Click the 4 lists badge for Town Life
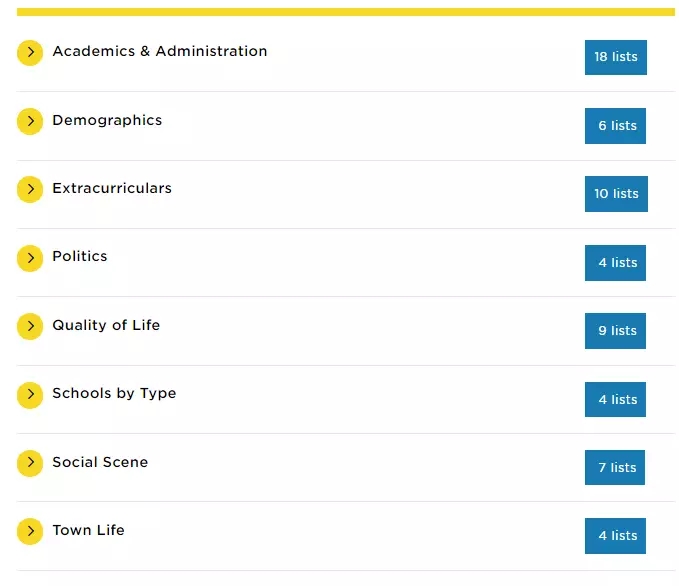The height and width of the screenshot is (586, 679). [615, 536]
